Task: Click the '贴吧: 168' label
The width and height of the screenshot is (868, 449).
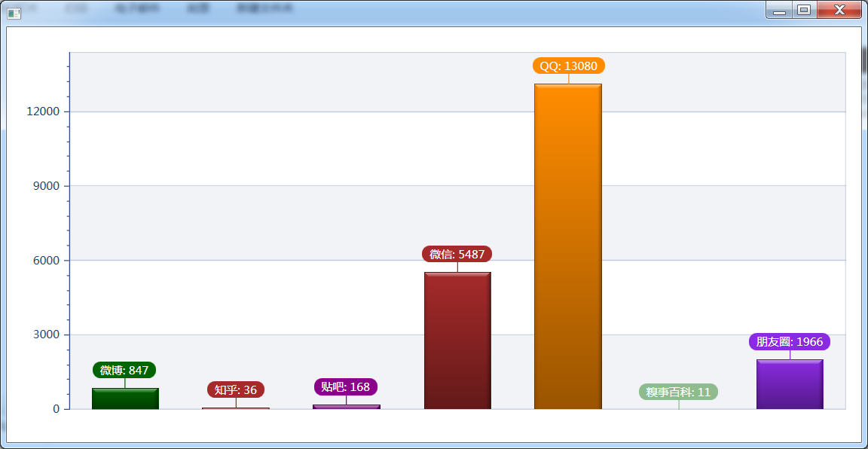Action: [x=345, y=386]
